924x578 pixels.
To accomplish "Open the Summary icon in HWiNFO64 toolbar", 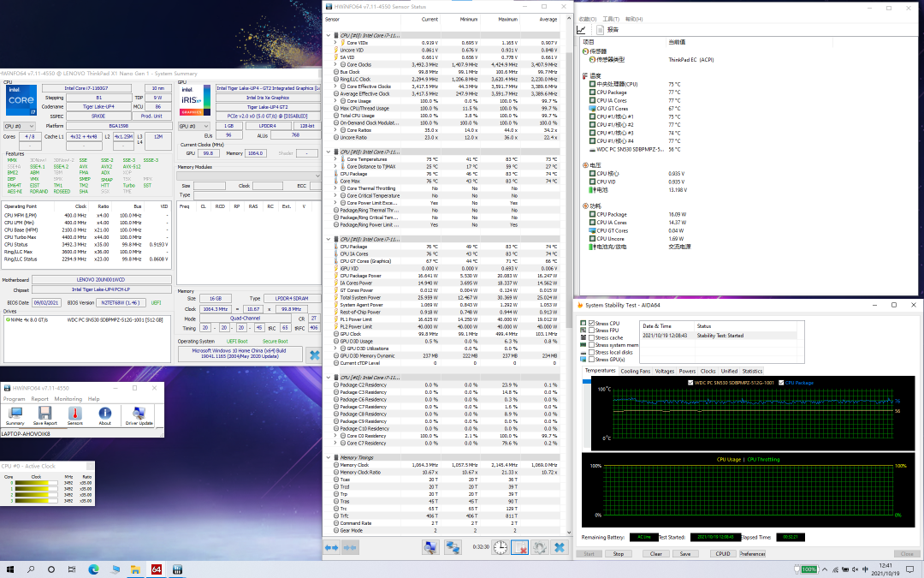I will [15, 414].
